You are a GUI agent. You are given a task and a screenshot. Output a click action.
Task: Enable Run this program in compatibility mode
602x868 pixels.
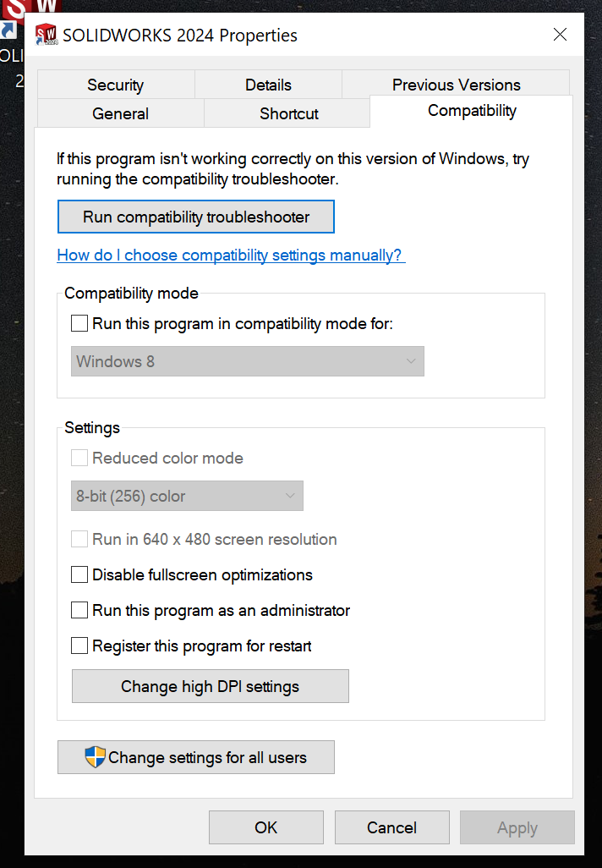[79, 323]
